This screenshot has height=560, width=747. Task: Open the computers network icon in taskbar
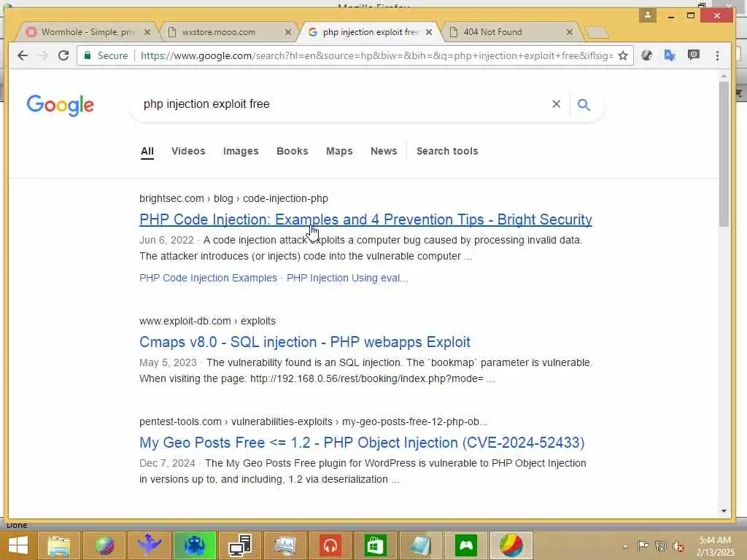coord(239,545)
